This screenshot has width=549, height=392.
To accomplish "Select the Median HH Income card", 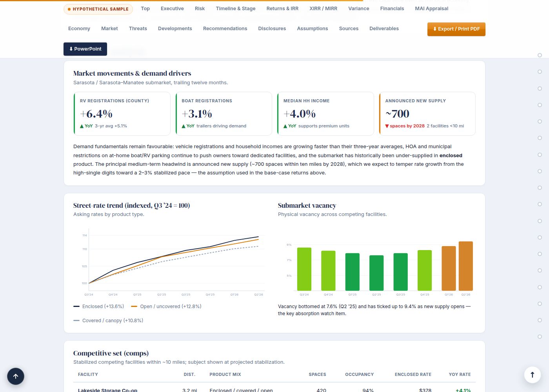I will (325, 114).
